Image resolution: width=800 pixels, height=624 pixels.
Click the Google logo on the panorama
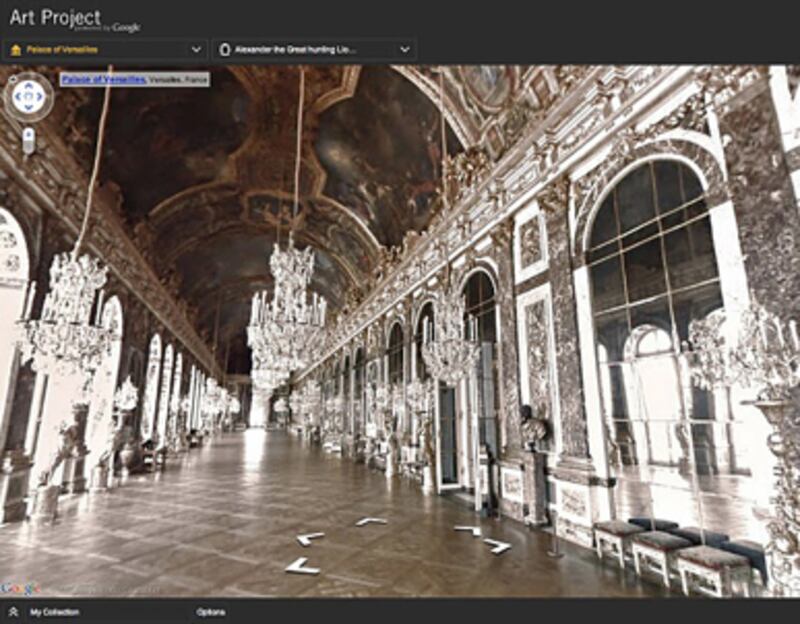click(20, 588)
